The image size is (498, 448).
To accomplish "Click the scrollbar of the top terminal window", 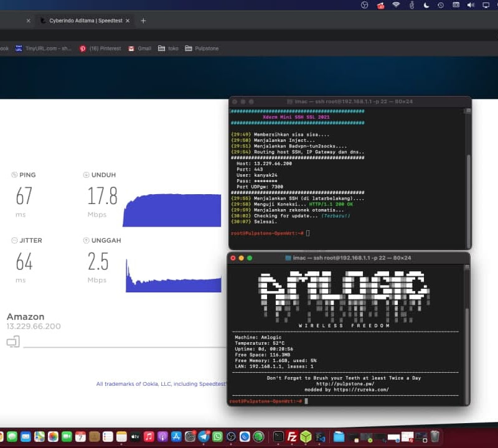I will click(x=468, y=200).
